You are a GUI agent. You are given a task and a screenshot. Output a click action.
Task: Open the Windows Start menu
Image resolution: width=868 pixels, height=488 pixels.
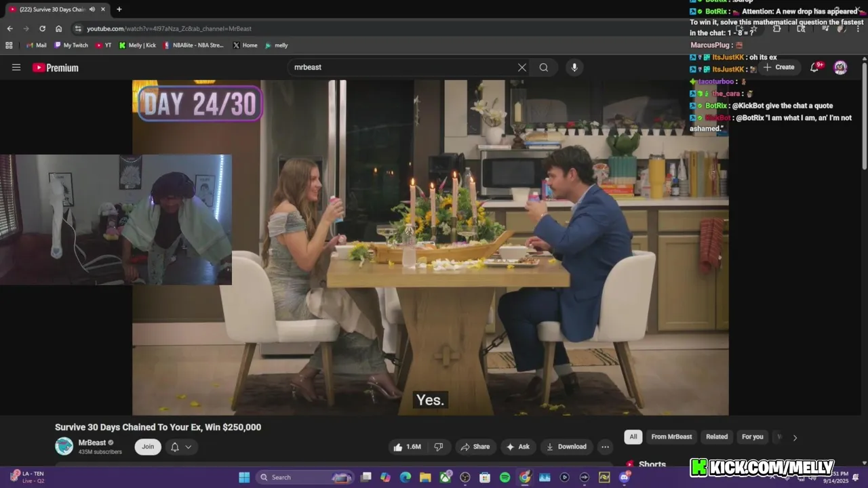pos(244,477)
